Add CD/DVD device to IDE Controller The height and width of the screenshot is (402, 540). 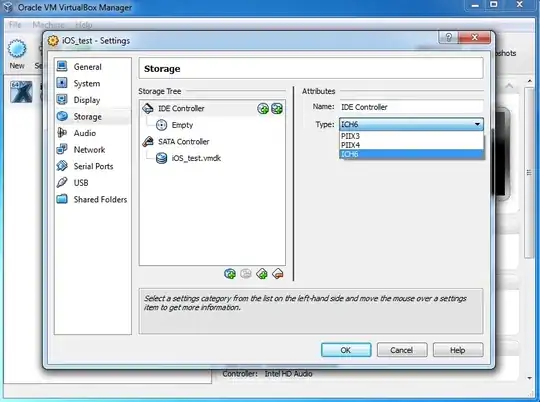pos(263,109)
